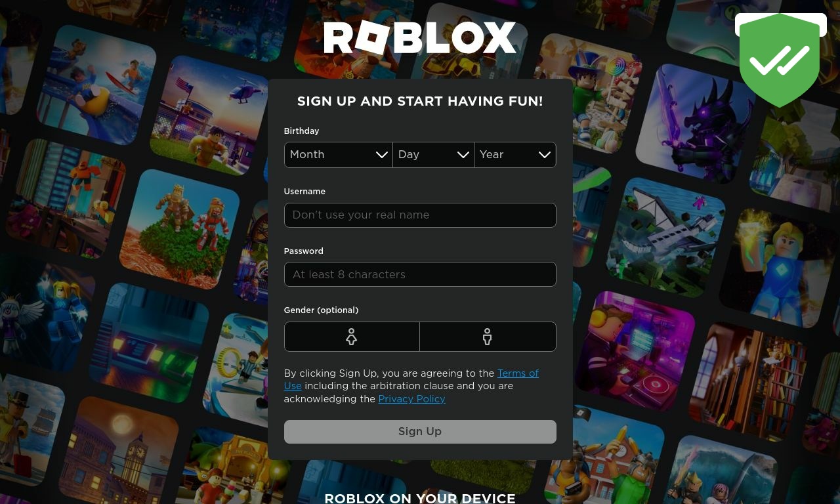Open the Day birthday dropdown
The width and height of the screenshot is (840, 504).
(x=433, y=155)
